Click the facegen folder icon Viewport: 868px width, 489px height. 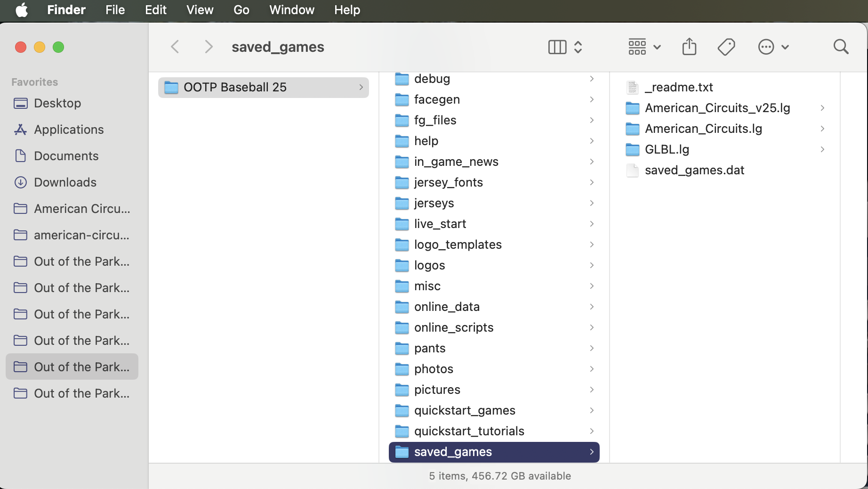[x=402, y=99]
